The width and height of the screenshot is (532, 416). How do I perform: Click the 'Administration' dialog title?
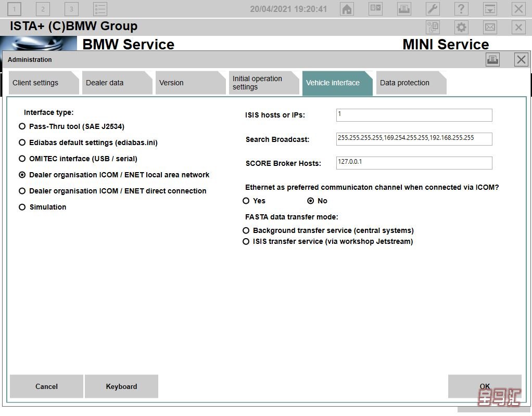click(30, 60)
